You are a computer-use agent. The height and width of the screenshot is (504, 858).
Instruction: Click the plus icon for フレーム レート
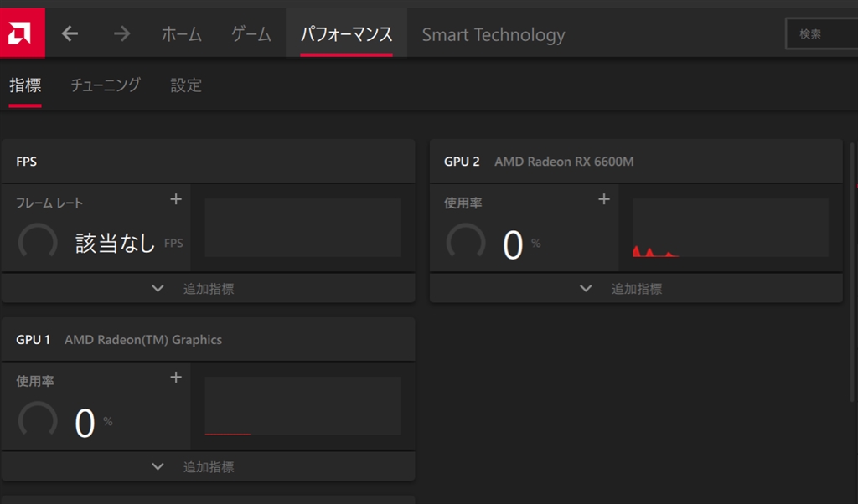click(176, 199)
